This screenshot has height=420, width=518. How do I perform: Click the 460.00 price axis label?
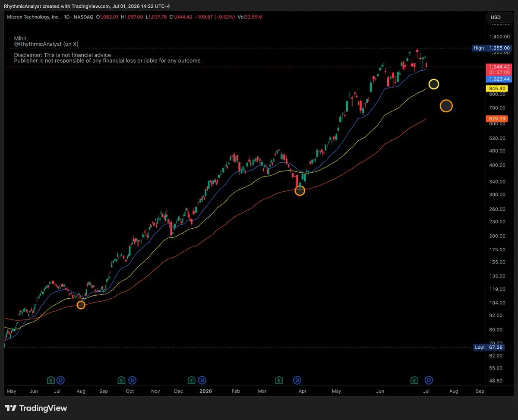pyautogui.click(x=497, y=151)
